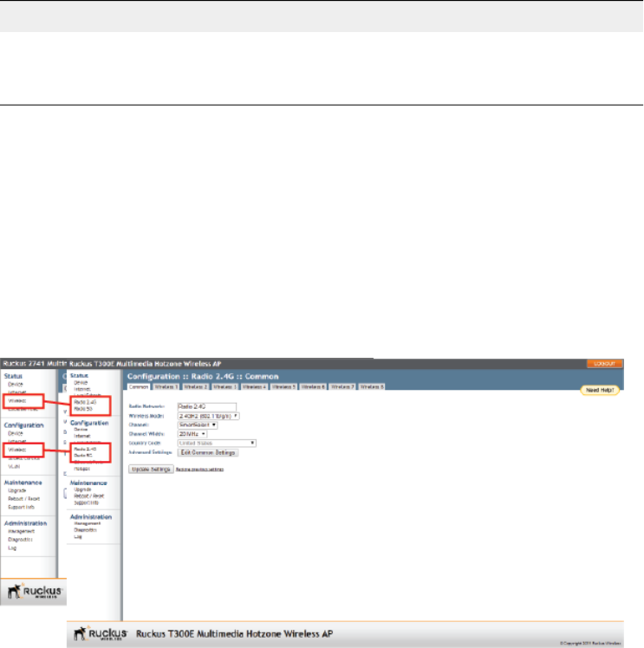The height and width of the screenshot is (648, 644).
Task: Open Support Info in T300E menu
Action: pos(87,503)
